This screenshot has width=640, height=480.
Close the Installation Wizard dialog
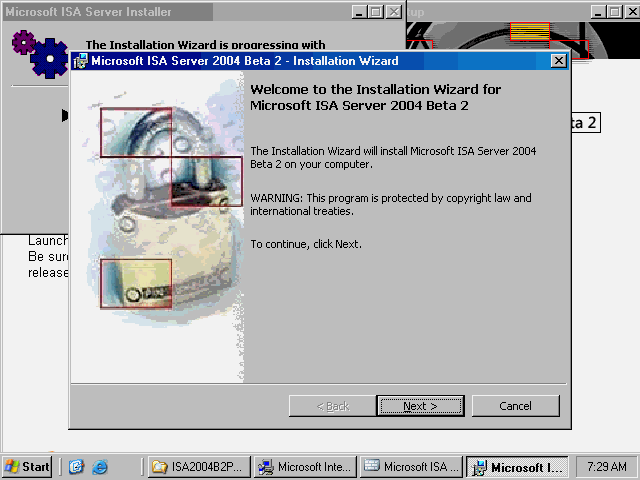pos(558,61)
